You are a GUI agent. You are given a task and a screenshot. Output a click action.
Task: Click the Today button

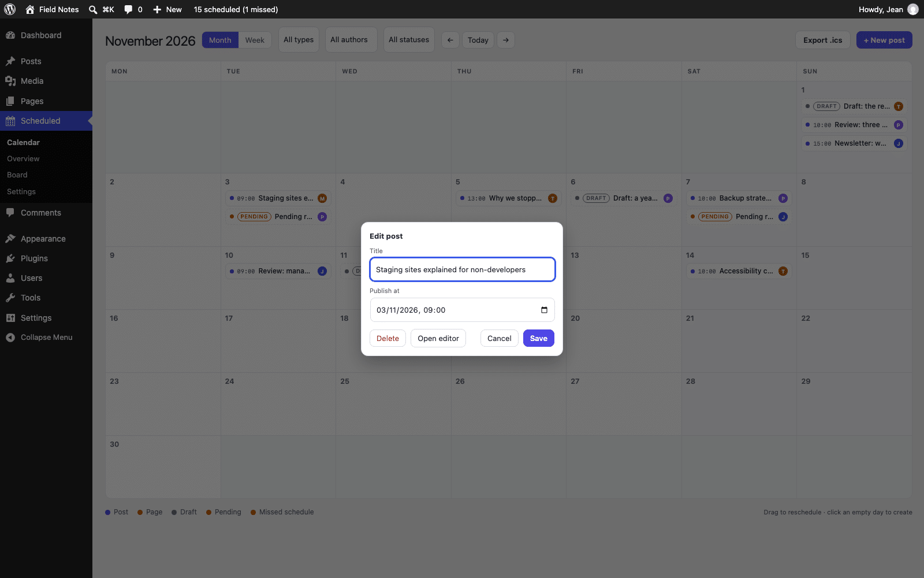pyautogui.click(x=478, y=40)
